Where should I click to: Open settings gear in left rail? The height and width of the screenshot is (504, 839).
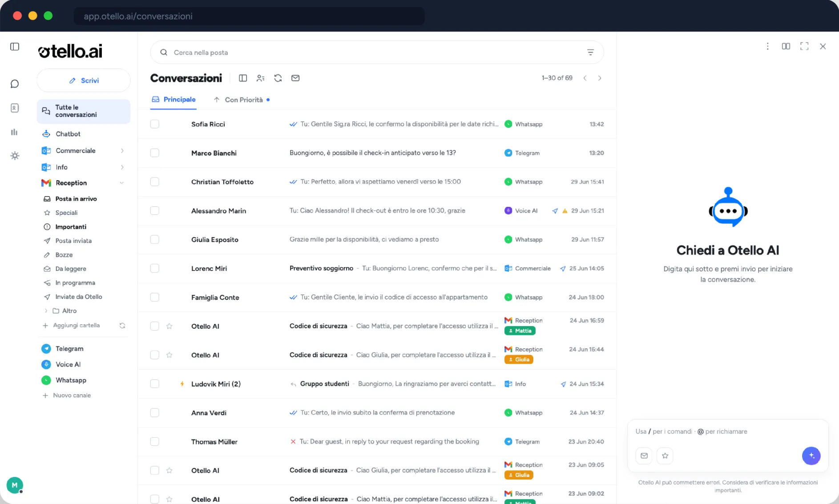[x=15, y=156]
